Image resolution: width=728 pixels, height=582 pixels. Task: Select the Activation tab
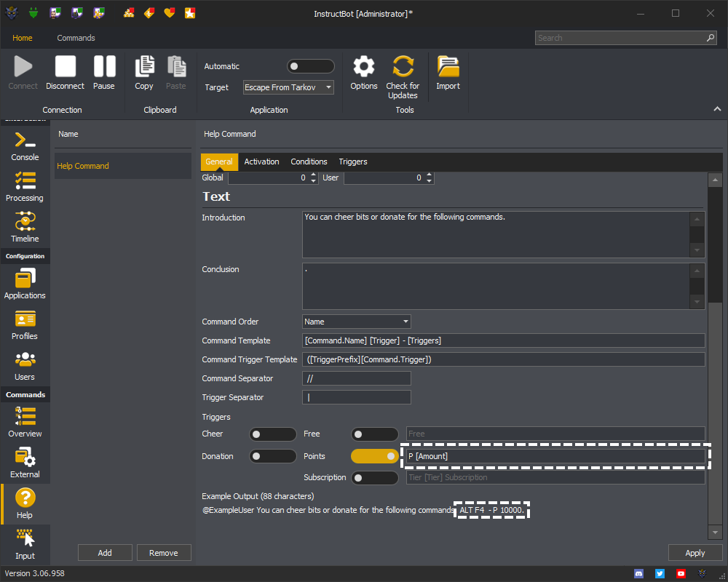point(262,162)
